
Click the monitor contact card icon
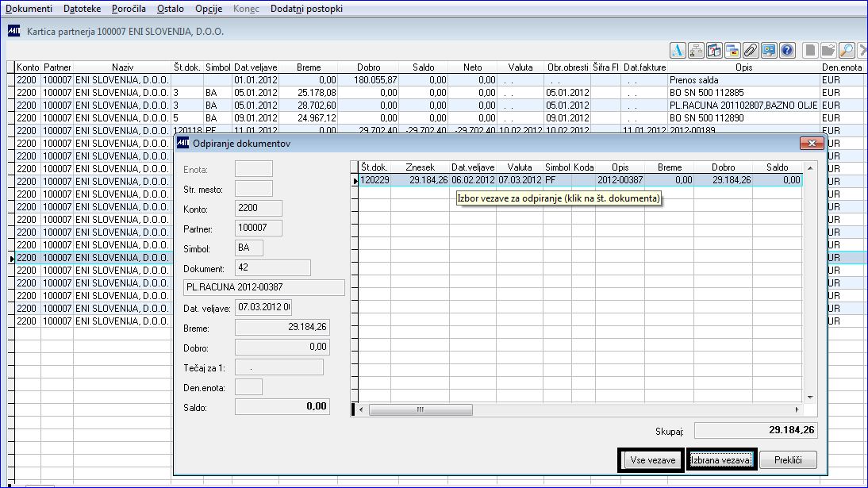tap(769, 51)
